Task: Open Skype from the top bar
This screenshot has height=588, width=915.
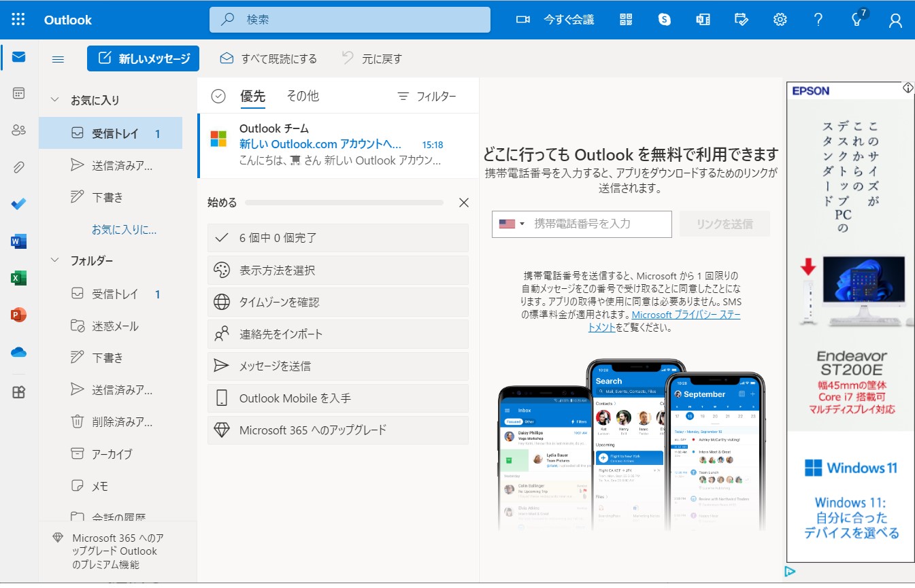Action: pos(665,20)
